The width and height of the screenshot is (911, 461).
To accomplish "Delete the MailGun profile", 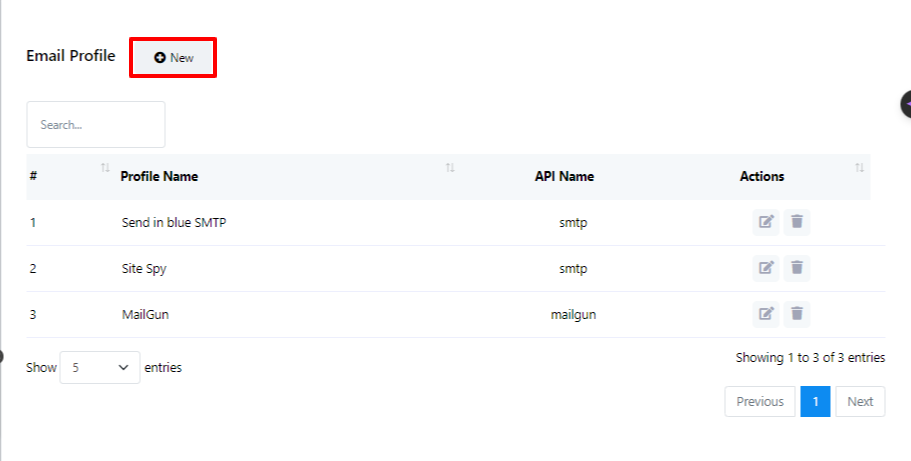I will coord(797,314).
